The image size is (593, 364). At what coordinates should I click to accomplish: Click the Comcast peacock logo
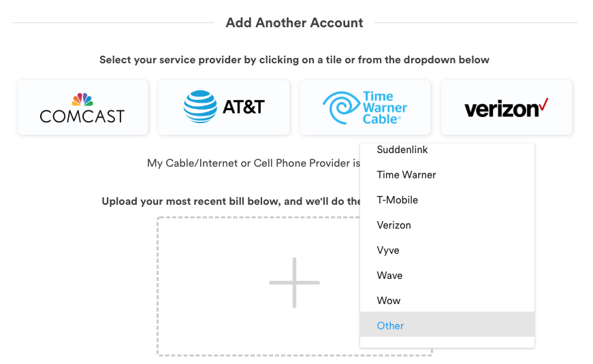tap(82, 99)
